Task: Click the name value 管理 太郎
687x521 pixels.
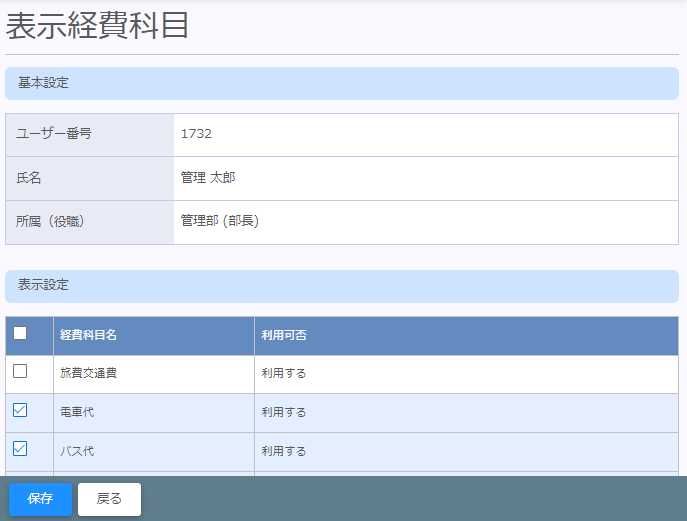Action: (208, 178)
